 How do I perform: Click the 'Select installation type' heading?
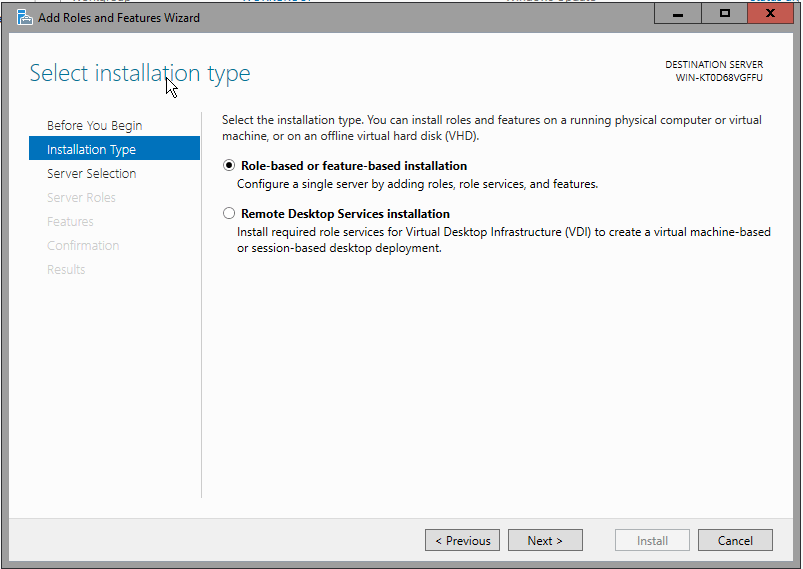(140, 73)
